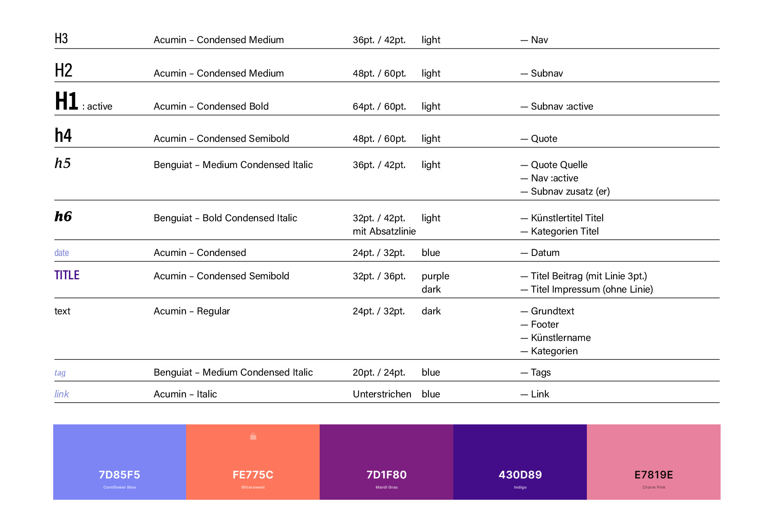Choose the Mardi Gras 7D1F80 swatch
The image size is (774, 532).
386,462
